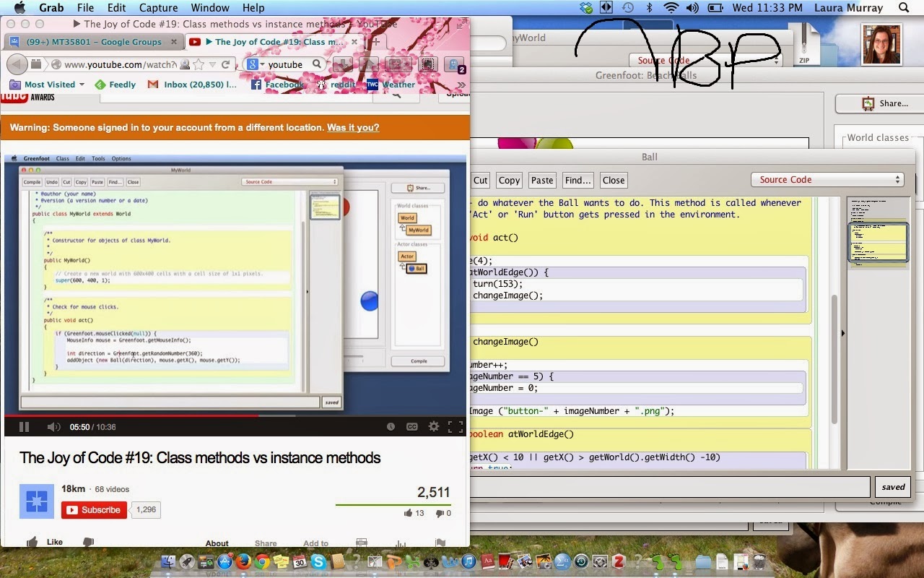This screenshot has width=924, height=578.
Task: Enter fullscreen on the YouTube player
Action: click(x=456, y=427)
